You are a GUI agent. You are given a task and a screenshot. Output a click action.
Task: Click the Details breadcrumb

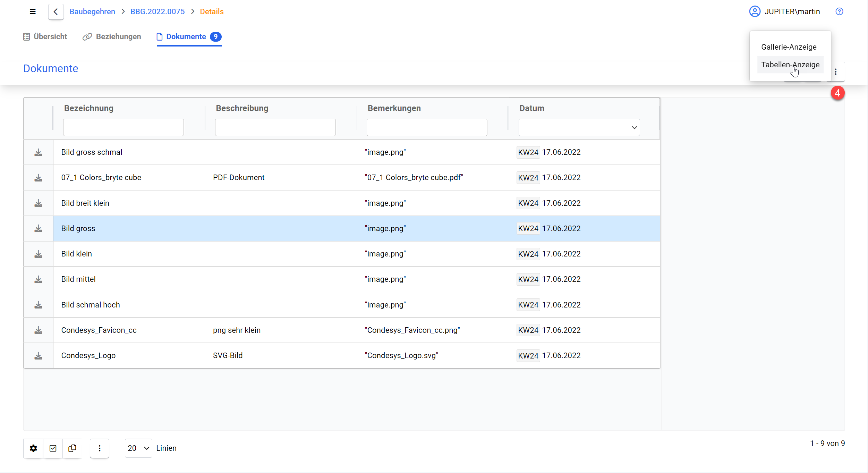212,11
